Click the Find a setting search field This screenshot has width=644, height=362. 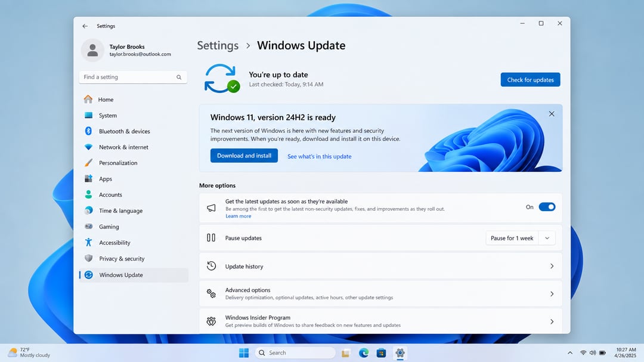tap(133, 78)
